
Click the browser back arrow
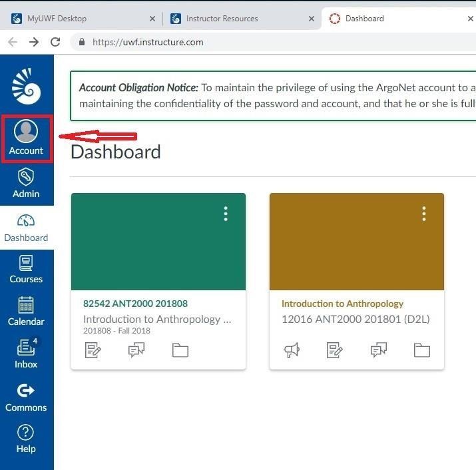coord(13,42)
